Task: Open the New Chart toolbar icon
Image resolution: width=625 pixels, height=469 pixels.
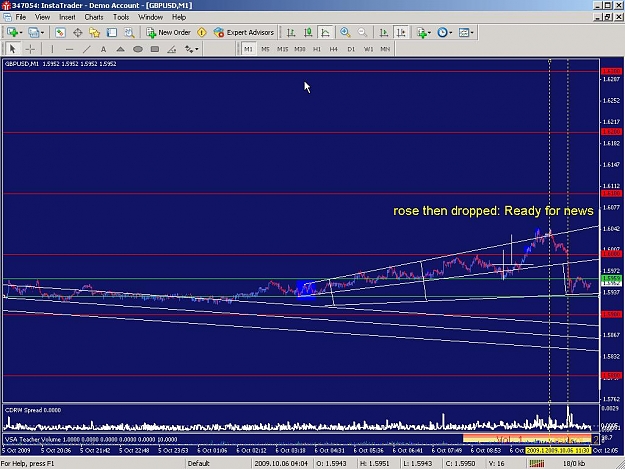Action: [x=12, y=32]
